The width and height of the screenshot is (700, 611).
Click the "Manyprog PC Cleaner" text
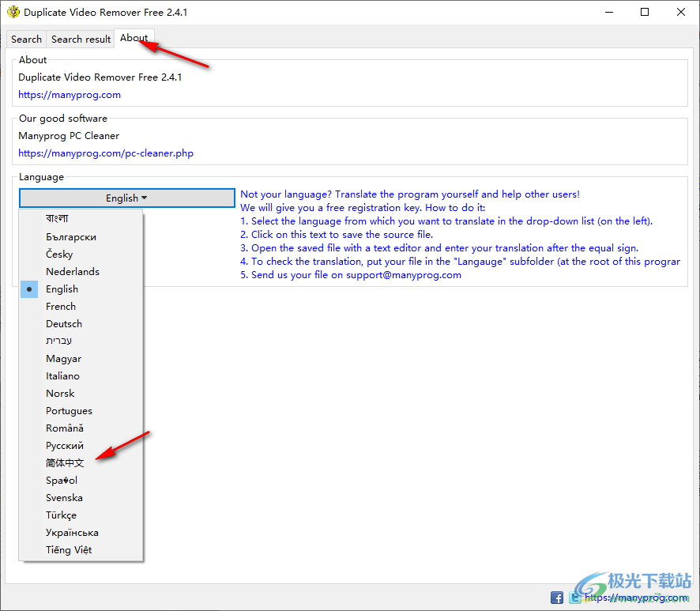tap(69, 136)
